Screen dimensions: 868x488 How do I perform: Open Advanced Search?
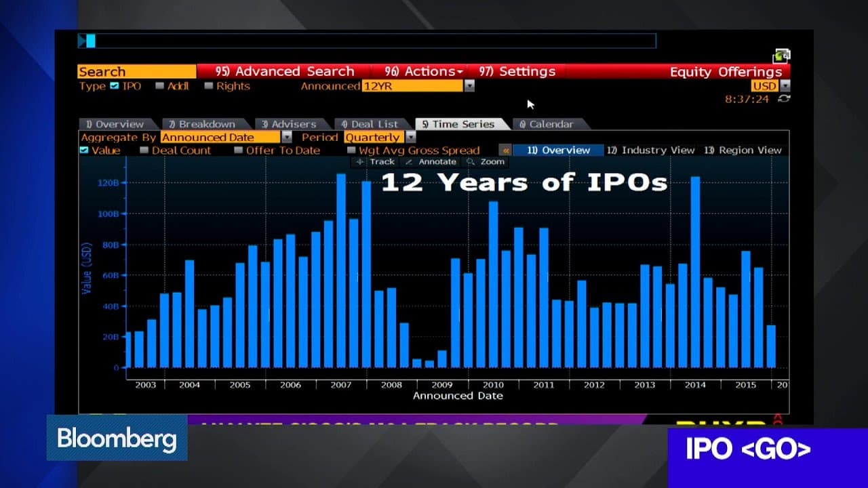pyautogui.click(x=285, y=71)
